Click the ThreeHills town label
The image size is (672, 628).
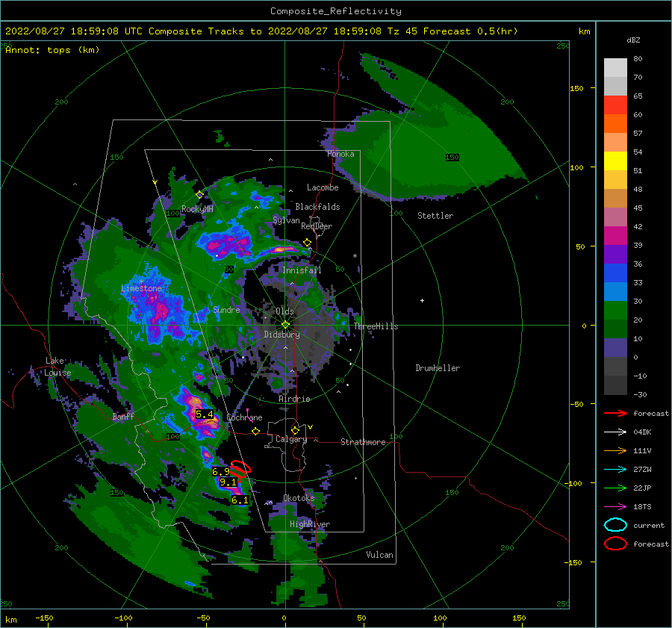376,326
